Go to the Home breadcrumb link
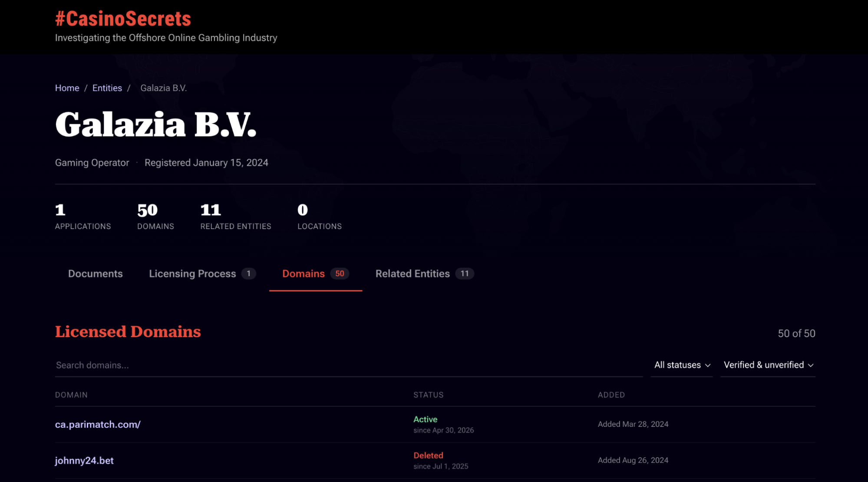Image resolution: width=868 pixels, height=482 pixels. pyautogui.click(x=67, y=88)
